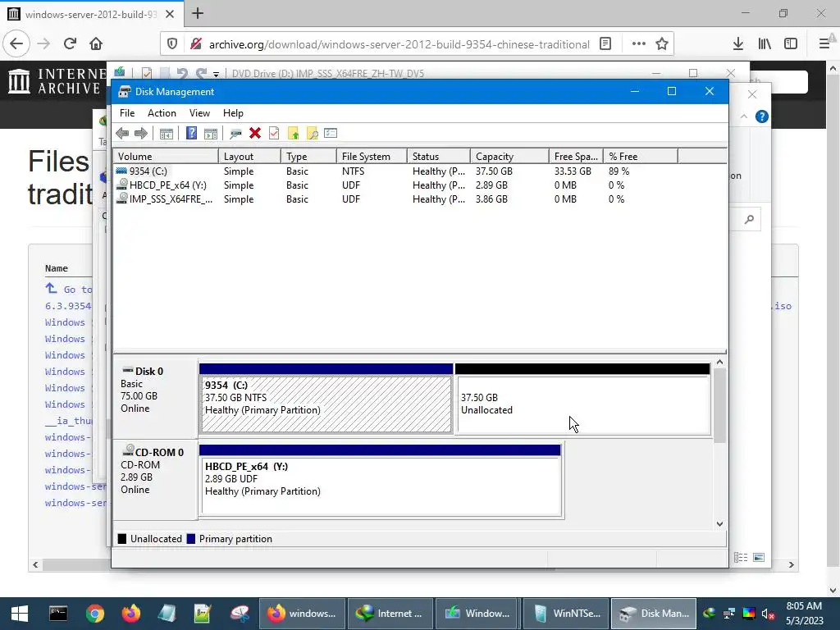Click the Firefox reload page button
Viewport: 840px width, 630px height.
point(70,44)
